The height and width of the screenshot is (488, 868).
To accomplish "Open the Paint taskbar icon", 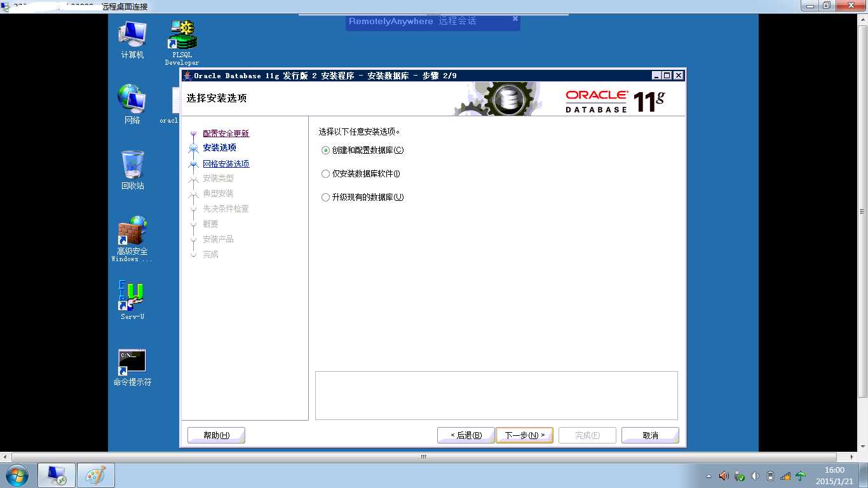I will pos(95,475).
